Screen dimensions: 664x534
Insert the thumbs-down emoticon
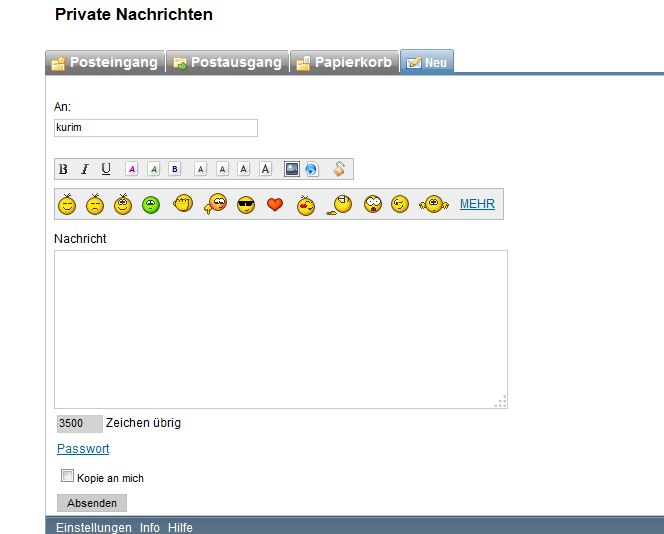pyautogui.click(x=216, y=204)
